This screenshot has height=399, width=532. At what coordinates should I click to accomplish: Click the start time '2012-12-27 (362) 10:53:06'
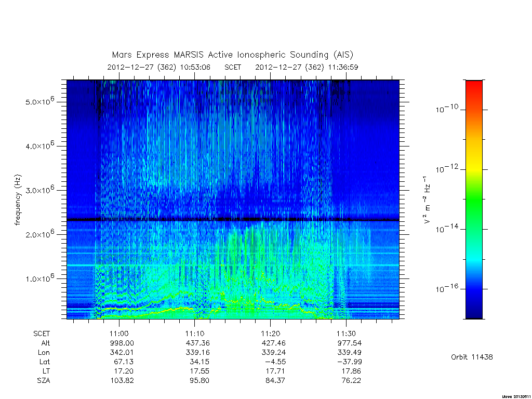click(159, 67)
